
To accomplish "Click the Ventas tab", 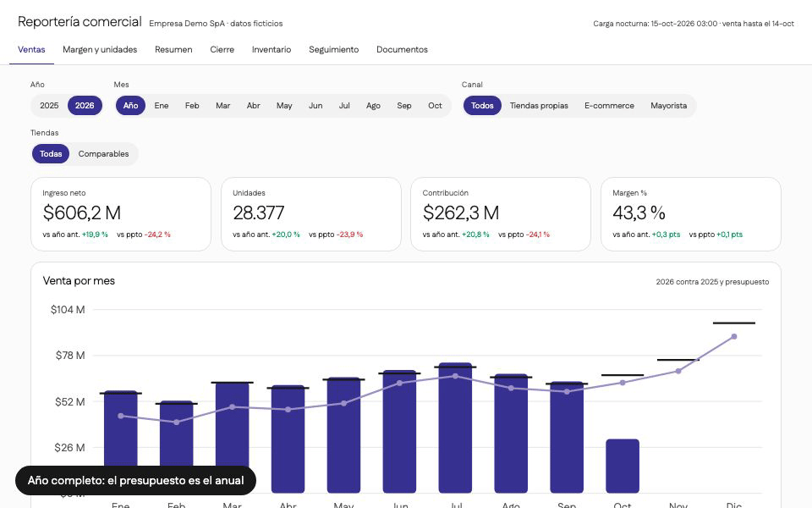I will tap(31, 50).
